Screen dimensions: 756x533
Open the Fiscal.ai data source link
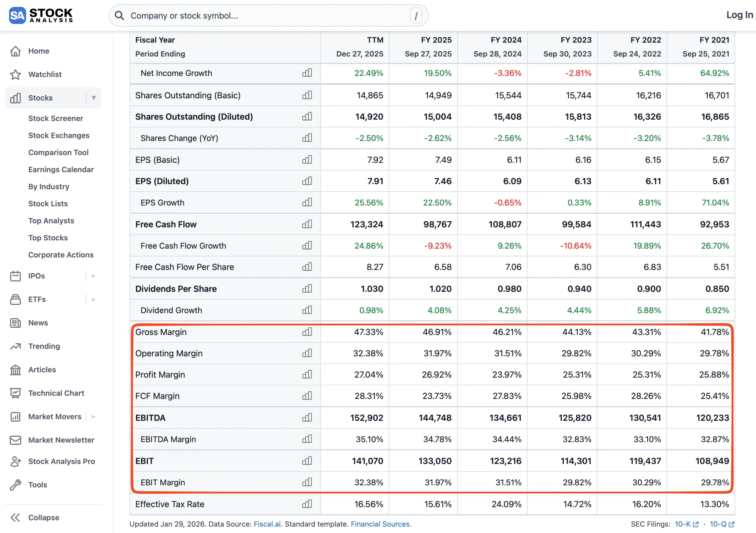pyautogui.click(x=267, y=524)
